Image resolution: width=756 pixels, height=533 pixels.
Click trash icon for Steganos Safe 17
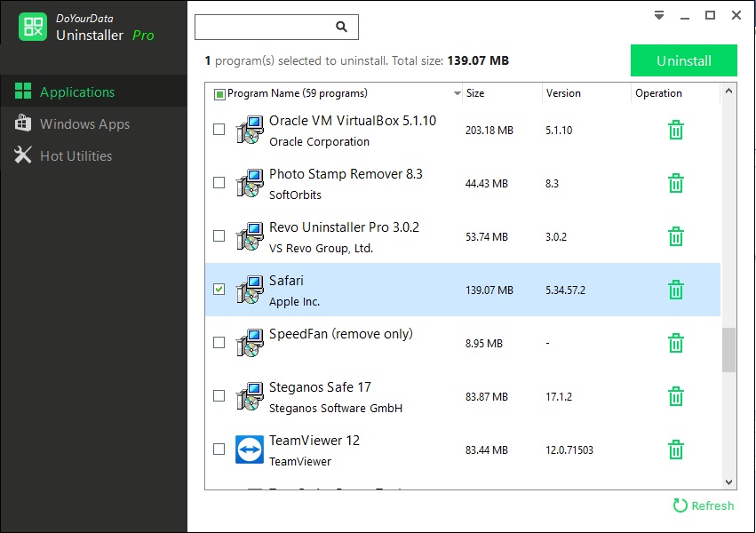[x=675, y=397]
